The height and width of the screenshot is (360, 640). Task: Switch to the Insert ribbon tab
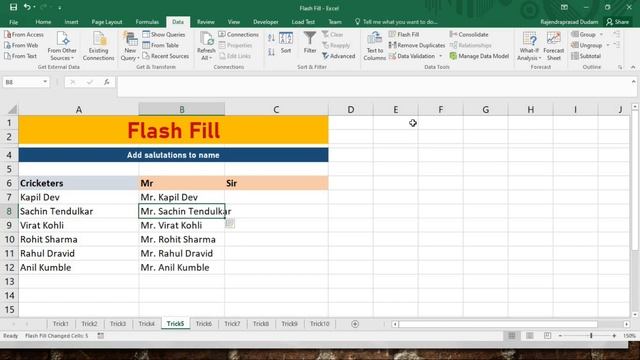(71, 22)
